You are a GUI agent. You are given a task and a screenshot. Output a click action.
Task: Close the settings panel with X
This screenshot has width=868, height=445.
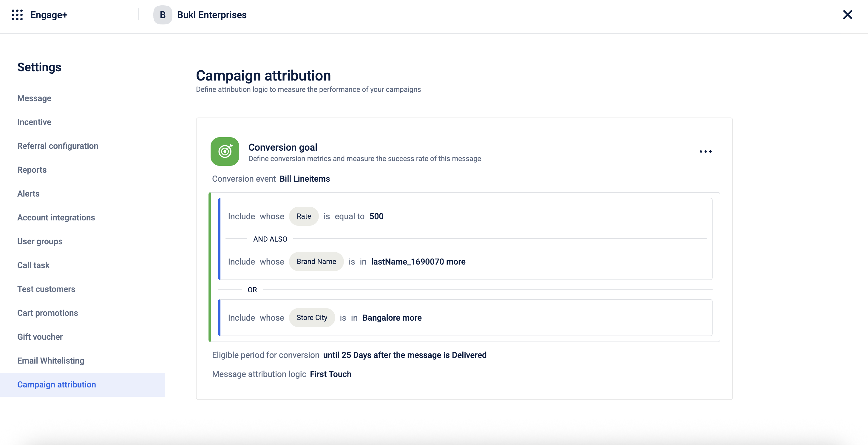847,15
